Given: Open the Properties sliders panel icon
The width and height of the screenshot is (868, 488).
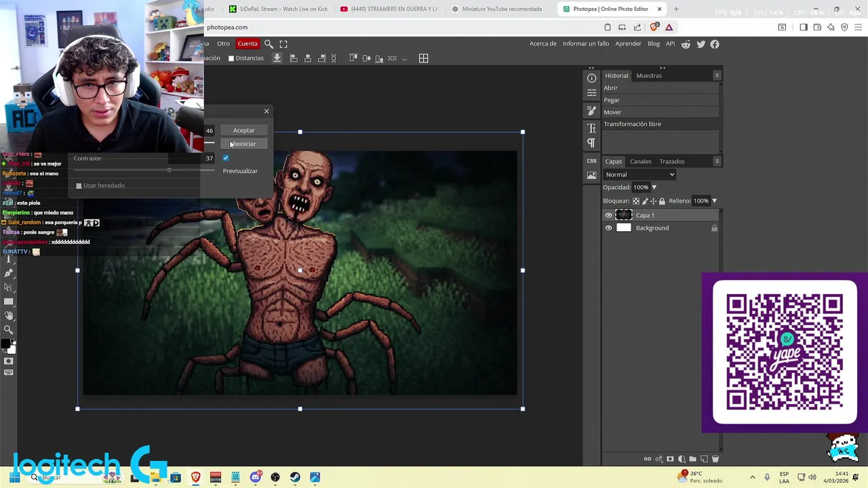Looking at the screenshot, I should [591, 93].
